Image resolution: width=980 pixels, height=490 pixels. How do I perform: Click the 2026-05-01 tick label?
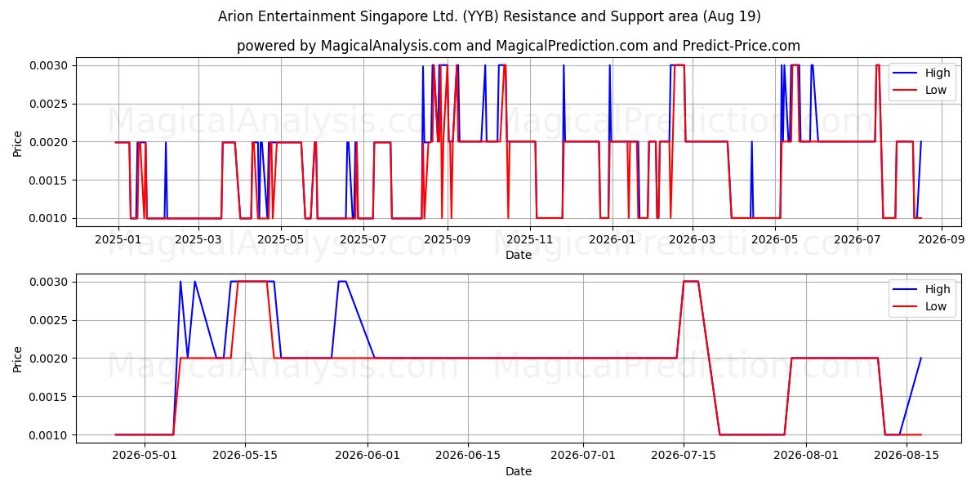(x=144, y=456)
